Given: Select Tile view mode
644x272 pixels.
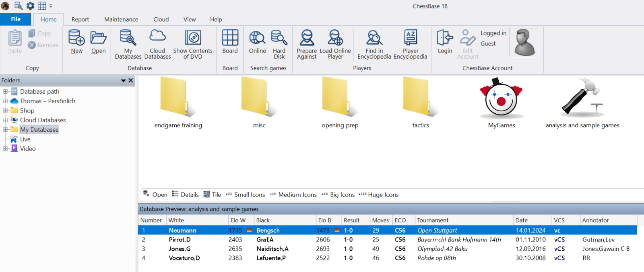Looking at the screenshot, I should tap(212, 195).
